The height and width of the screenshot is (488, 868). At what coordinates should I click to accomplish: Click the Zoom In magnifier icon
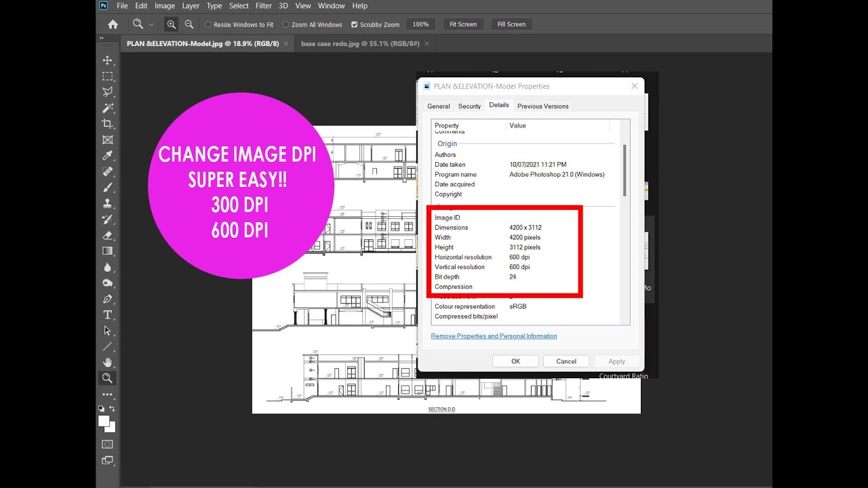click(171, 24)
